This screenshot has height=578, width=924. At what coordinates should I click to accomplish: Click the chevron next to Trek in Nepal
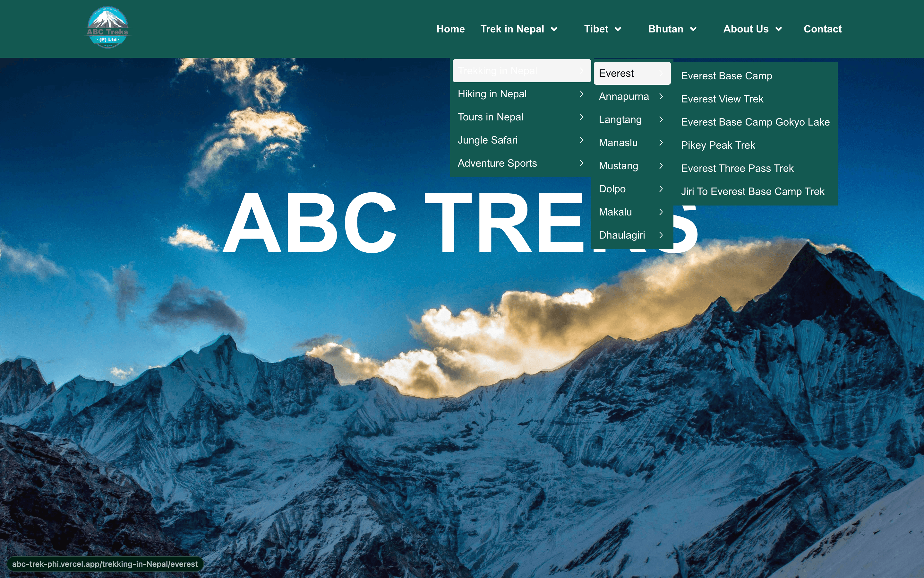click(554, 29)
